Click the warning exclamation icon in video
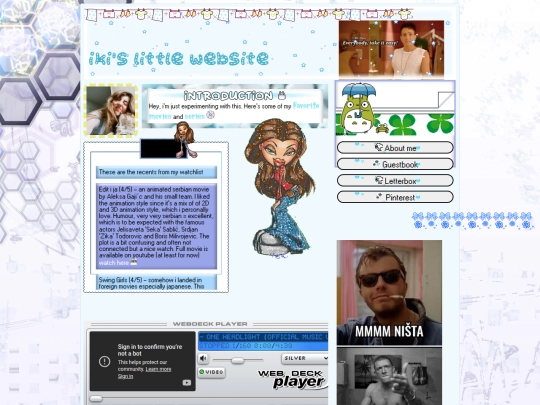Viewport: 540px width, 405px height. 104,361
